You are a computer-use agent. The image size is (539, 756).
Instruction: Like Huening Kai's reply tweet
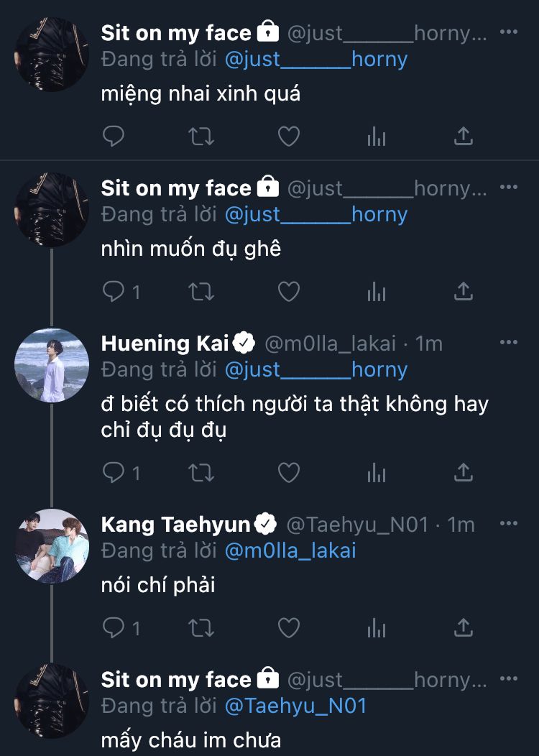(288, 472)
